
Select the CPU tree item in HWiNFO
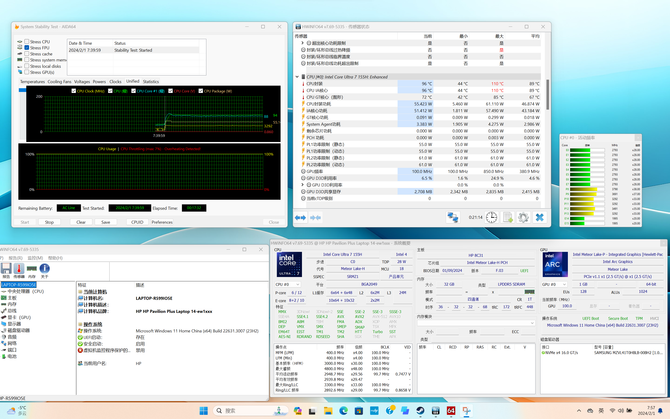[x=26, y=291]
